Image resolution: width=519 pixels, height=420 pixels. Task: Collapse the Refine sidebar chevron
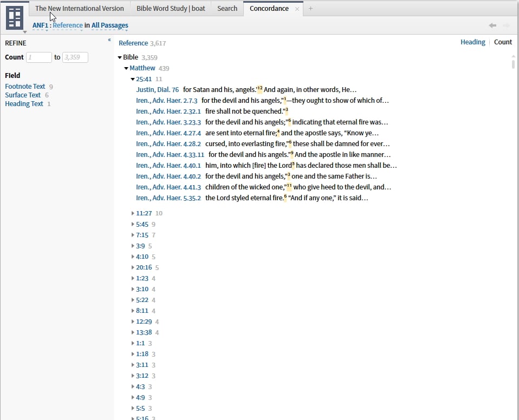[x=109, y=40]
